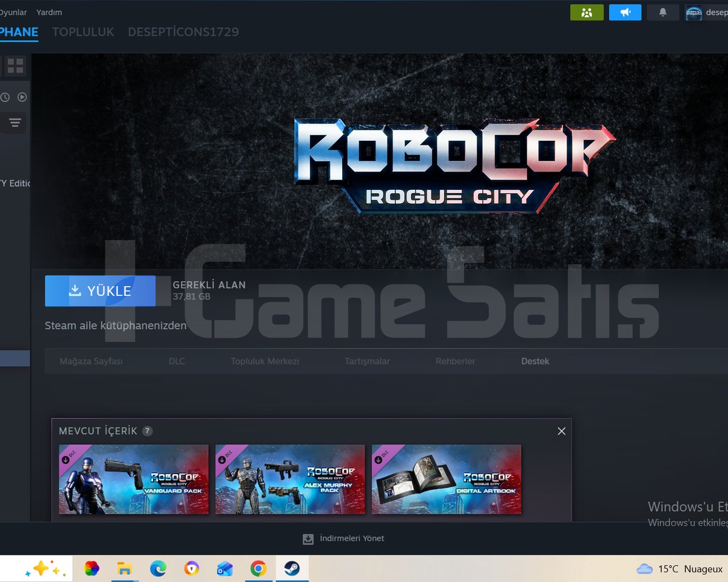Open the Tartışmalar discussions link
Image resolution: width=728 pixels, height=582 pixels.
click(x=367, y=361)
